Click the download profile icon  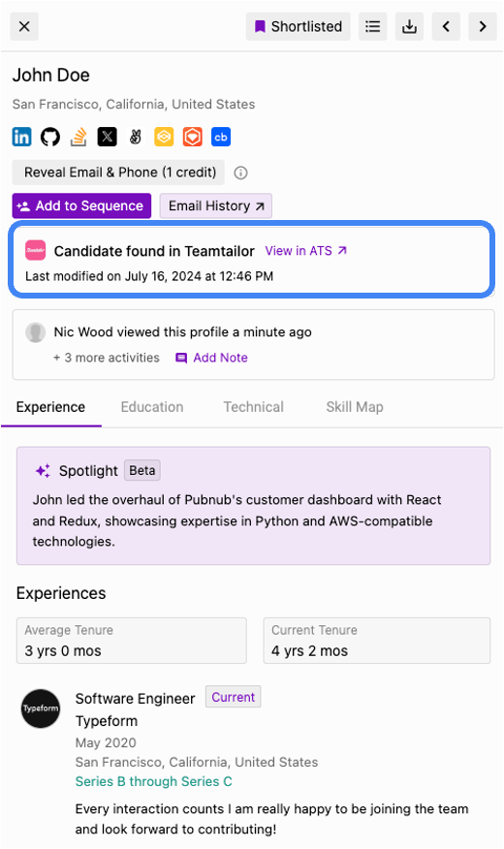coord(409,26)
